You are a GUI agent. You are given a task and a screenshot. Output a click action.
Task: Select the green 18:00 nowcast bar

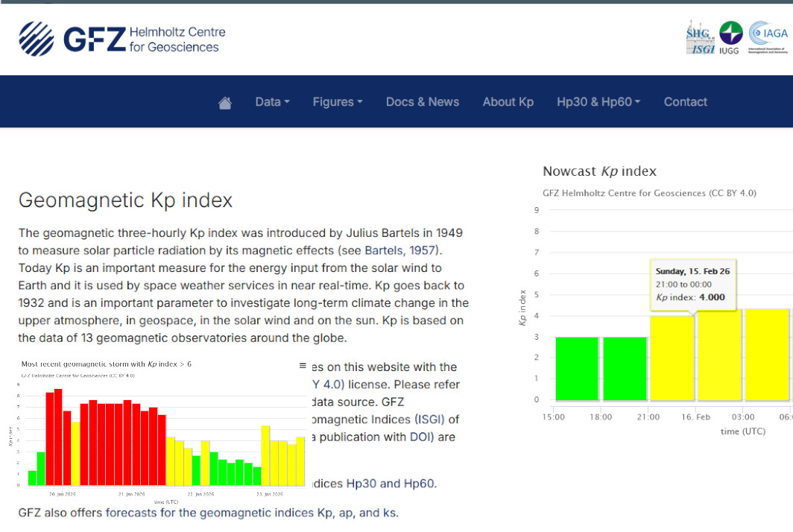click(x=625, y=369)
